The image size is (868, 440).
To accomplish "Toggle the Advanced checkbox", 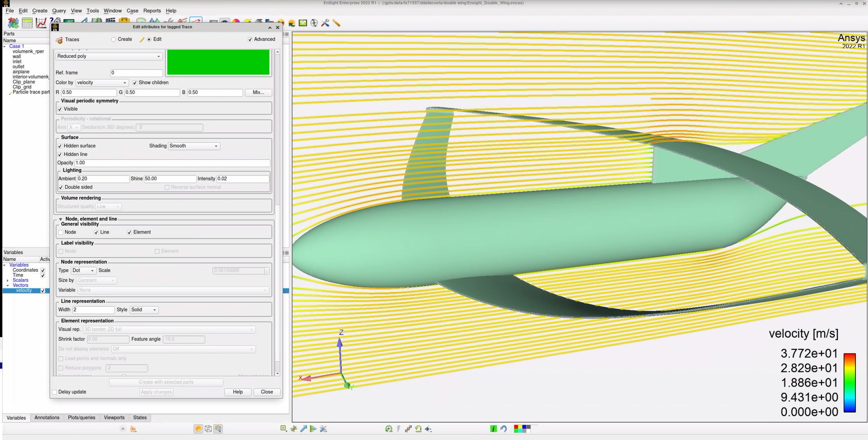I will 250,40.
